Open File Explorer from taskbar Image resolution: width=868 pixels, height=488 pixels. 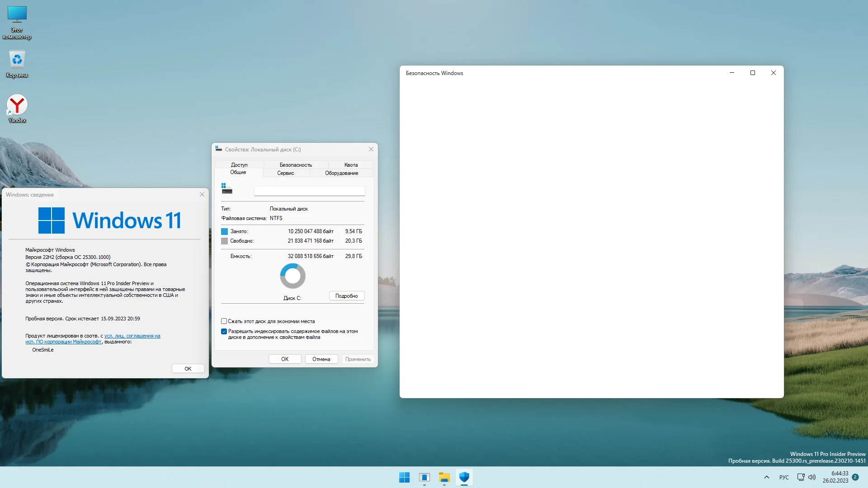(444, 477)
